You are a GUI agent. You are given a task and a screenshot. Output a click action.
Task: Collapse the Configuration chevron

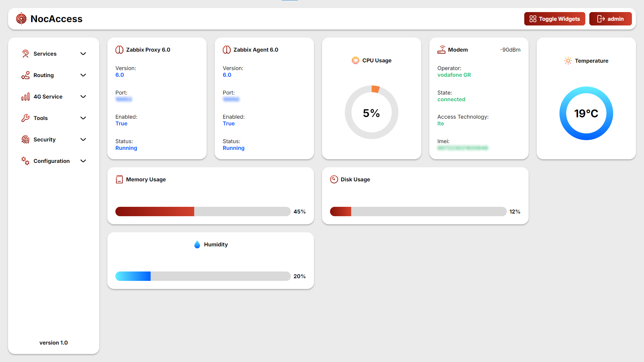pyautogui.click(x=83, y=161)
